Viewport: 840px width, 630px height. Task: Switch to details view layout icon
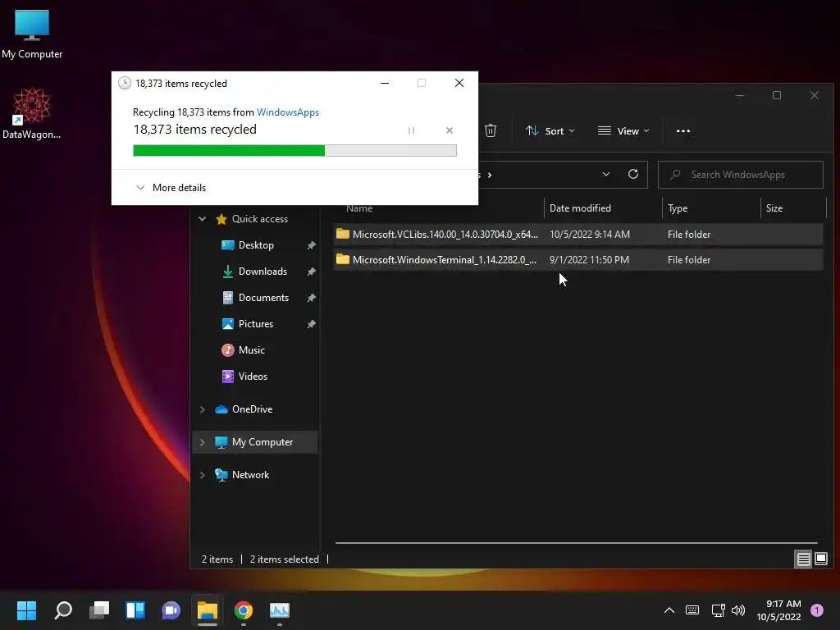pyautogui.click(x=803, y=559)
